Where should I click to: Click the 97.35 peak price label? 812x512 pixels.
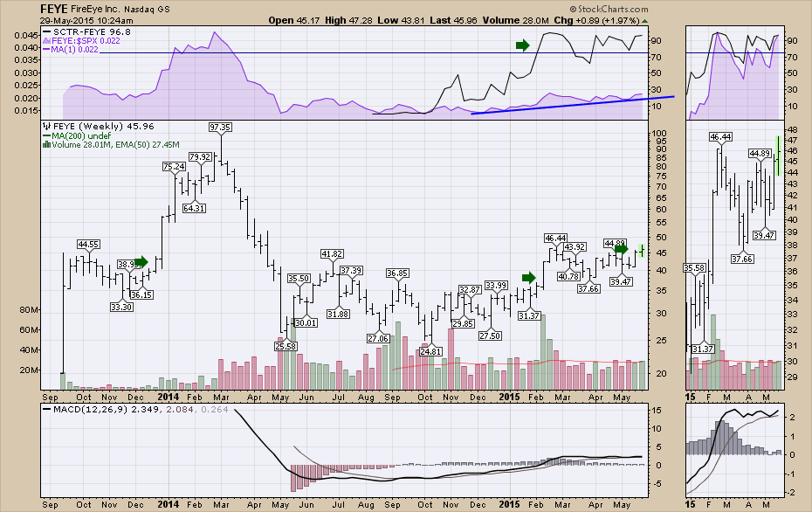[220, 127]
